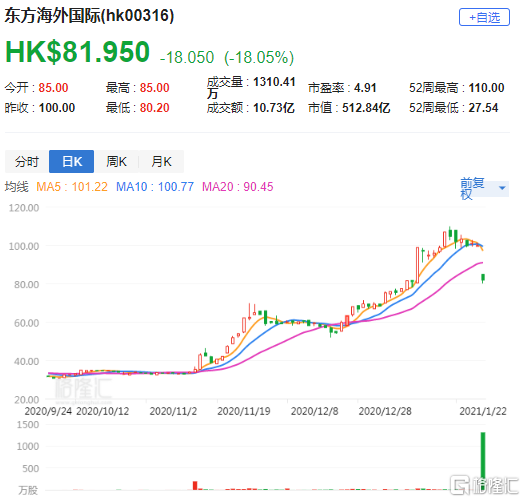Click the change amount -18.050
This screenshot has height=502, width=525.
pyautogui.click(x=187, y=57)
